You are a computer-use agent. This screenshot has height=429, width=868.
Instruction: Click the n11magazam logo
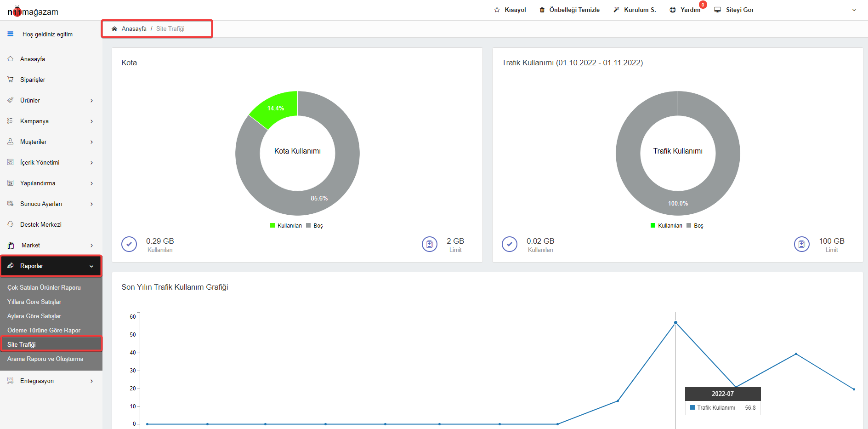33,11
